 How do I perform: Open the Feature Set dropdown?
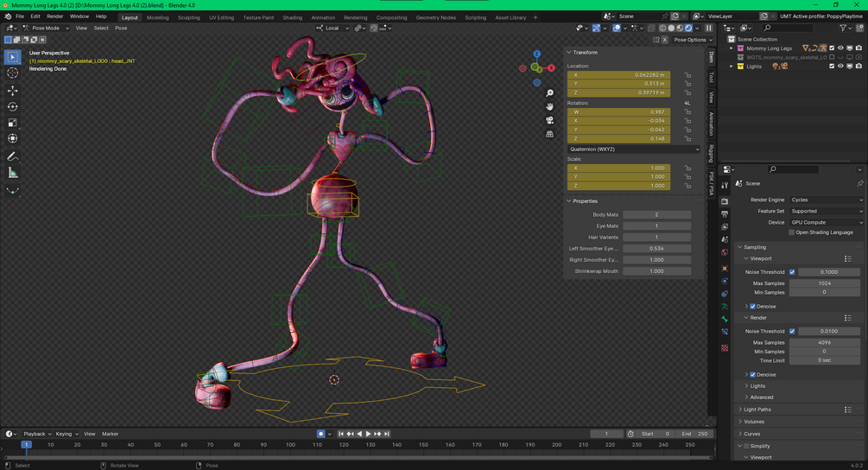pyautogui.click(x=826, y=211)
